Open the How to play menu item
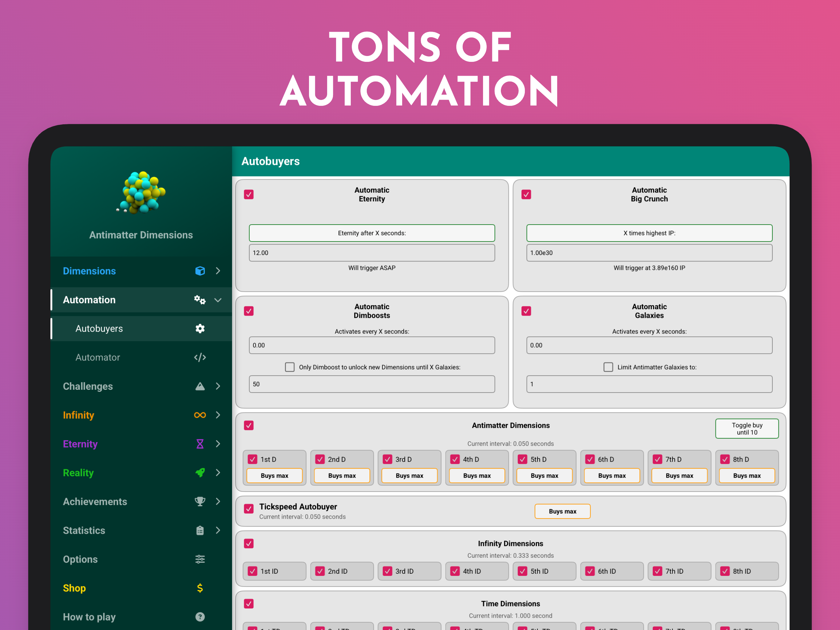The height and width of the screenshot is (630, 840). (x=141, y=617)
